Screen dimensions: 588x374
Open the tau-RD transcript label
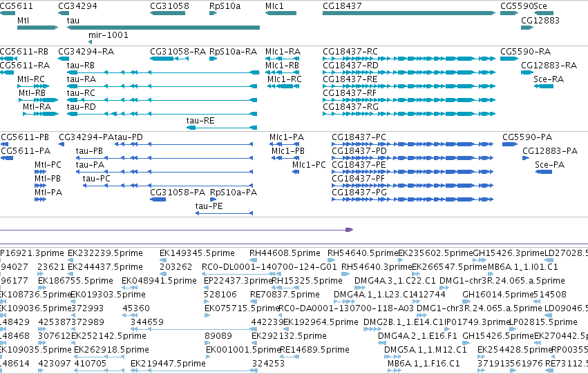[x=82, y=107]
